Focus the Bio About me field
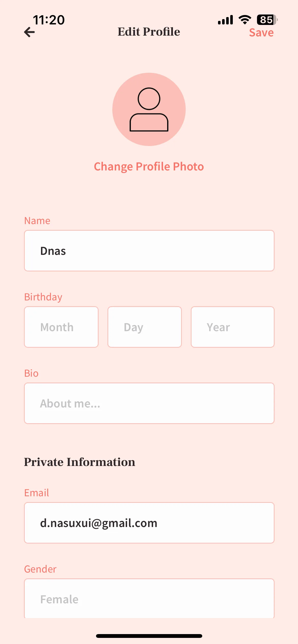This screenshot has height=644, width=298. point(149,403)
